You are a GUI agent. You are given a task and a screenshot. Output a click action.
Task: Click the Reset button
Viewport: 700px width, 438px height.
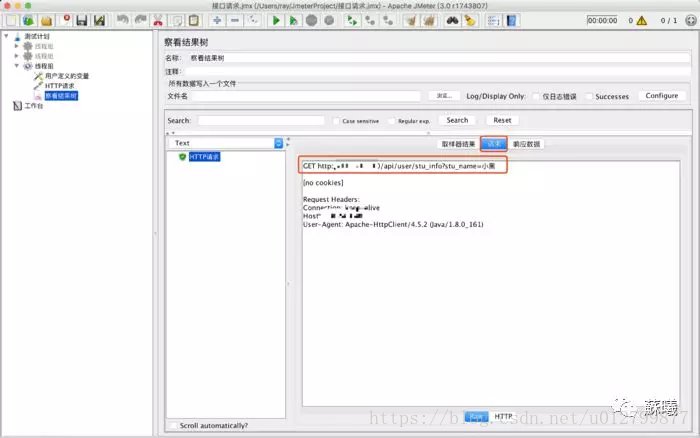(502, 120)
